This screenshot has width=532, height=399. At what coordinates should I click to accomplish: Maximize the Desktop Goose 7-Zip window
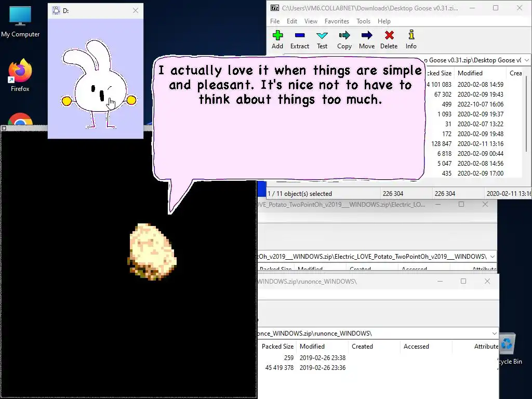(496, 8)
